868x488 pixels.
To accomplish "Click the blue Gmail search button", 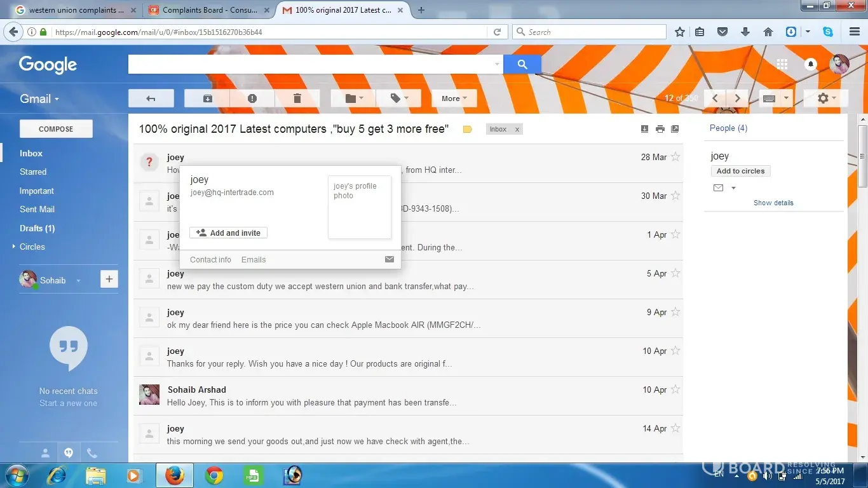I will pos(522,64).
